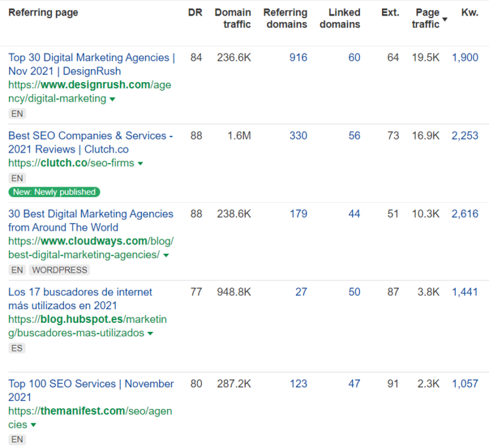Click EN tag in the cloudways row

pyautogui.click(x=17, y=270)
